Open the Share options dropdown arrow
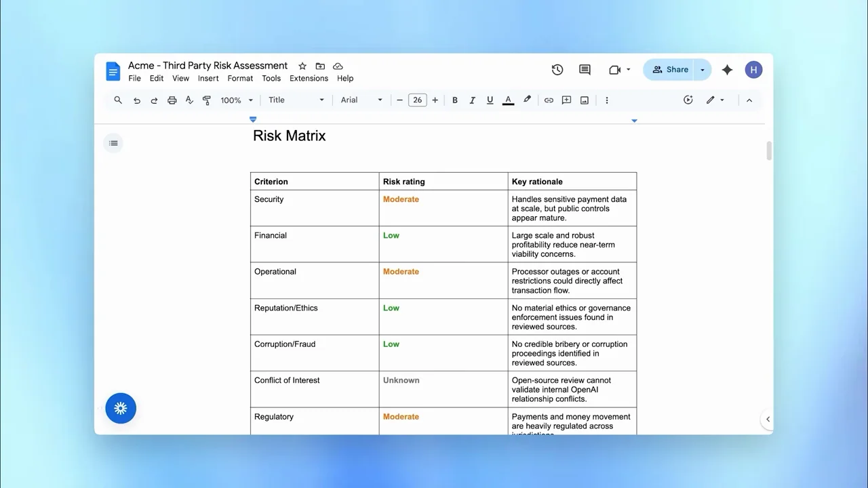The height and width of the screenshot is (488, 868). [x=703, y=70]
